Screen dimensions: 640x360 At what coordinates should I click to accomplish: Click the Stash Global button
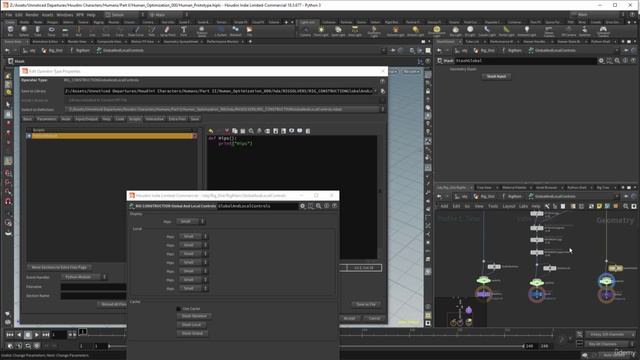pyautogui.click(x=192, y=333)
